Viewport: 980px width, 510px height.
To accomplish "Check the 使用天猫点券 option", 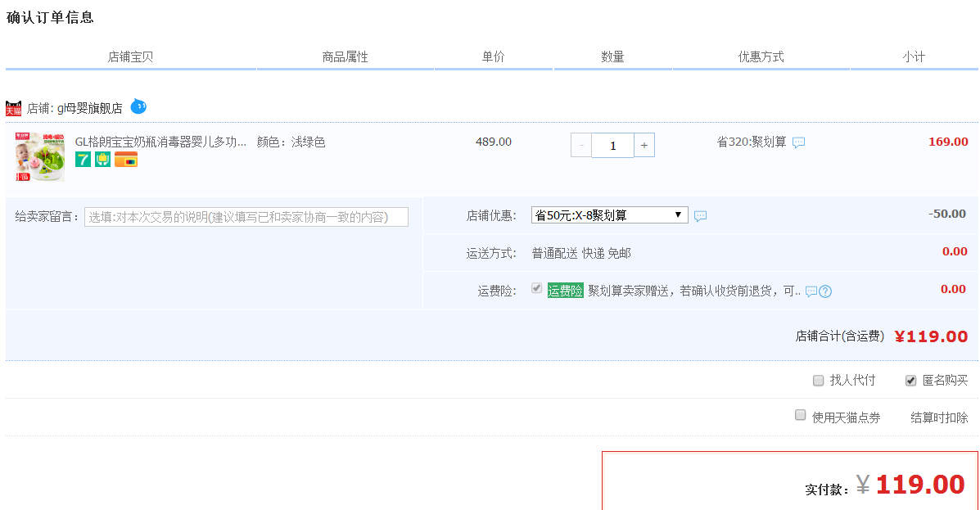I will [800, 415].
